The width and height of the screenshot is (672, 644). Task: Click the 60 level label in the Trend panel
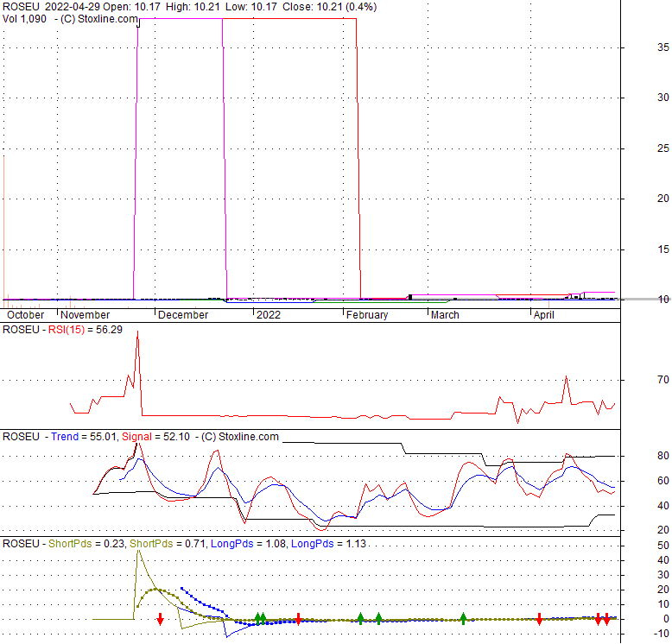coord(663,481)
